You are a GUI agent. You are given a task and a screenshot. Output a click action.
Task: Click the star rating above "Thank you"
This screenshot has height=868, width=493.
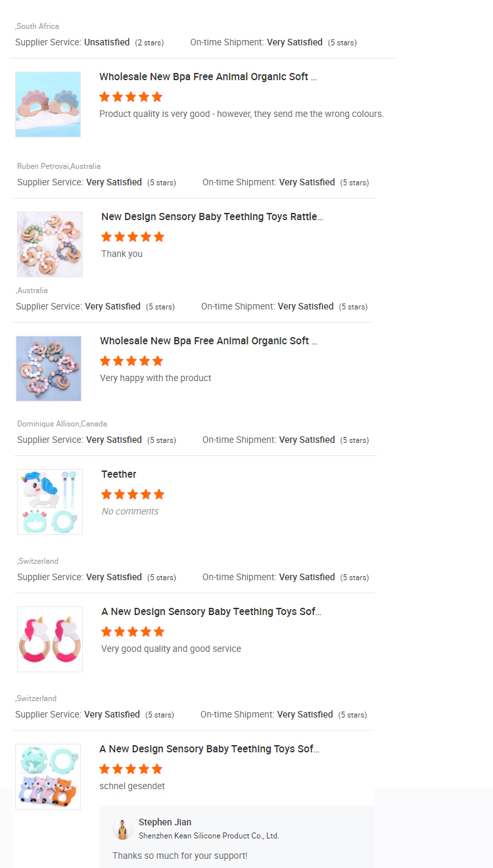point(132,237)
